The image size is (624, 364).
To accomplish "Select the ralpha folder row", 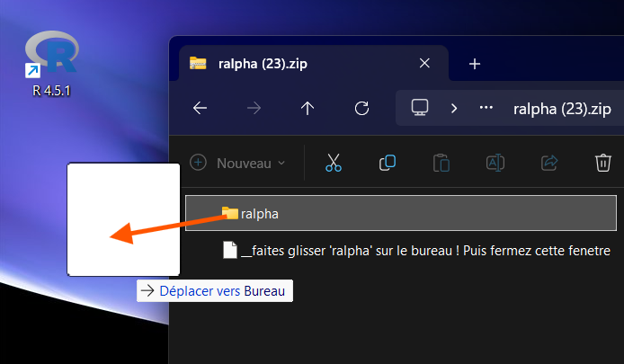I will pyautogui.click(x=401, y=213).
